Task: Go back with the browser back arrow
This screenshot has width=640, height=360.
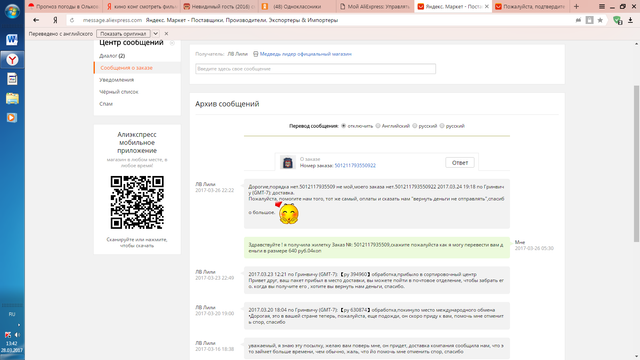Action: pyautogui.click(x=36, y=20)
